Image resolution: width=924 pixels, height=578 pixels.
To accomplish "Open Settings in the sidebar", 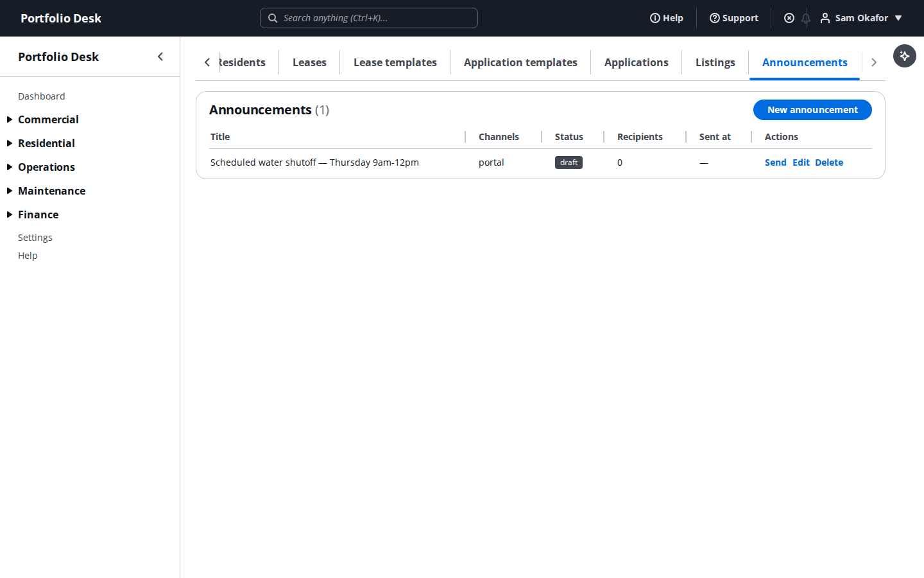I will (35, 238).
